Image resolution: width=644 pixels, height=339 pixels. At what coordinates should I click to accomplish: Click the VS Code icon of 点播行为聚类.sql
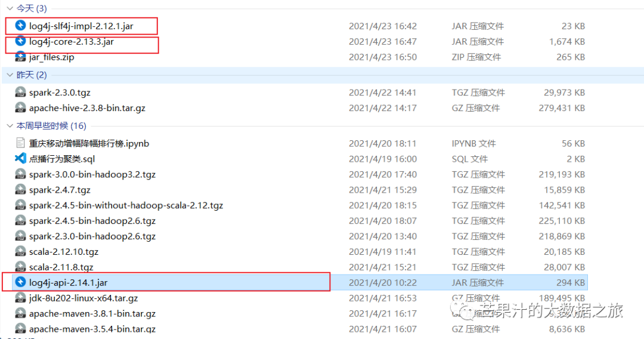coord(20,159)
